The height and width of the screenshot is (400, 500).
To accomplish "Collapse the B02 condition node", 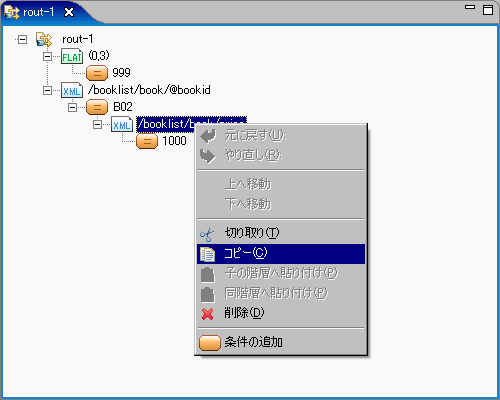I will click(72, 107).
